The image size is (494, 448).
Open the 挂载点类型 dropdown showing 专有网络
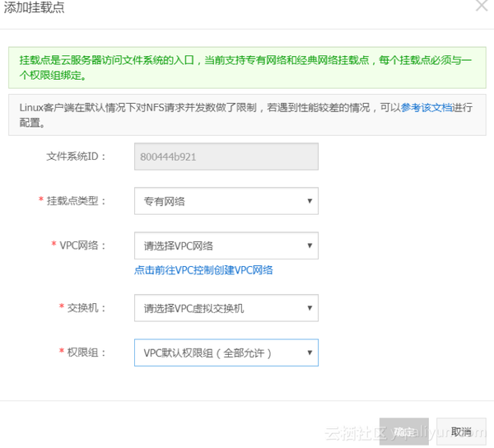226,201
